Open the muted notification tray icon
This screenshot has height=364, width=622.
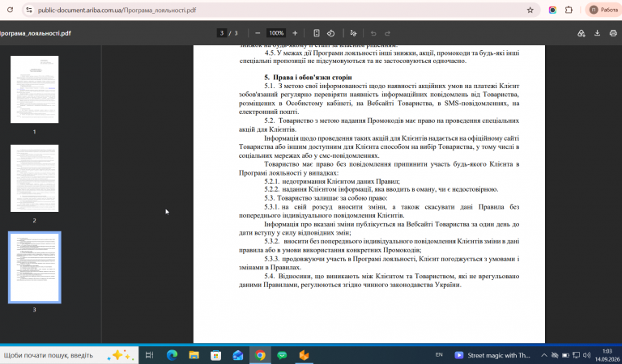pyautogui.click(x=555, y=355)
